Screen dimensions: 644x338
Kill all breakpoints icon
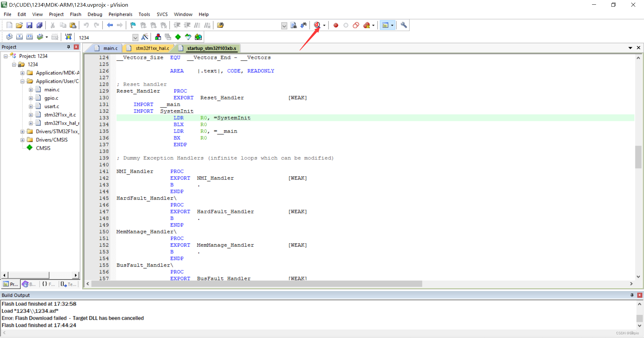click(x=367, y=25)
